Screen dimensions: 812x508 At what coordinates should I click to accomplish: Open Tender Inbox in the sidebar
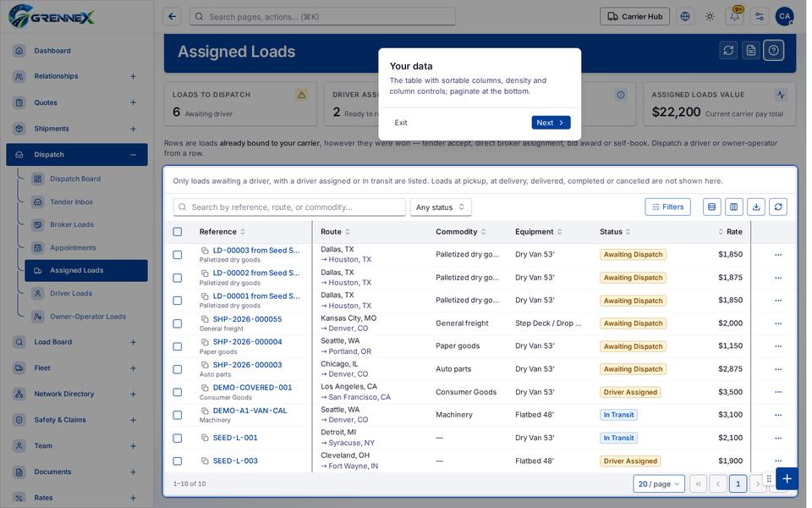pyautogui.click(x=71, y=202)
